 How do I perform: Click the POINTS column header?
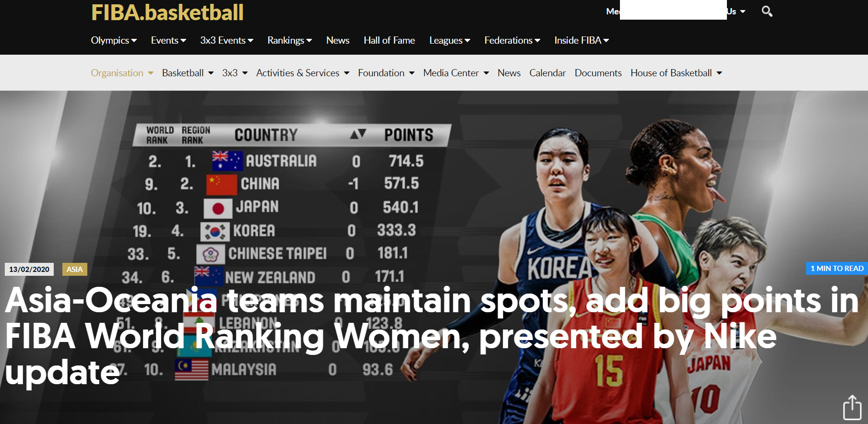pos(409,135)
